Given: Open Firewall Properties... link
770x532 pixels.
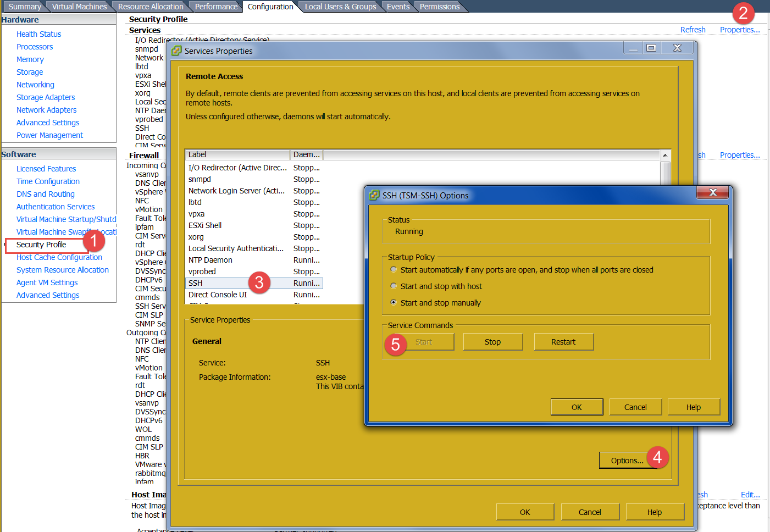Looking at the screenshot, I should (x=740, y=155).
